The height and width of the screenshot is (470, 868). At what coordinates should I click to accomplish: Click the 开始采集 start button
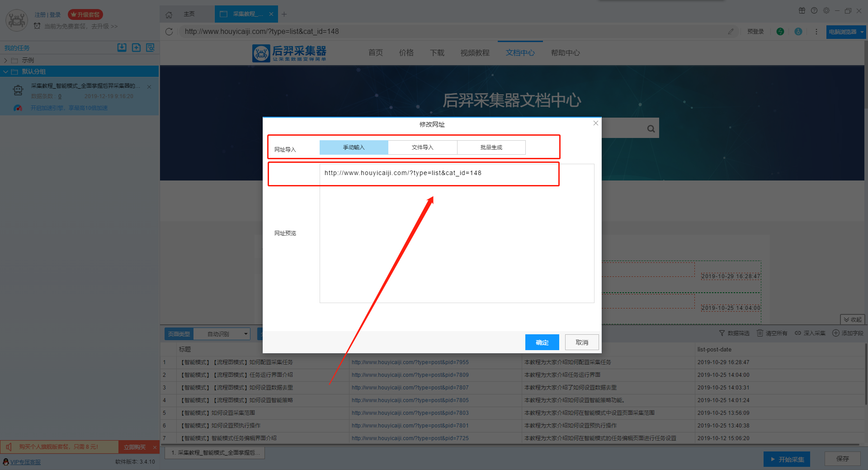[x=787, y=459]
